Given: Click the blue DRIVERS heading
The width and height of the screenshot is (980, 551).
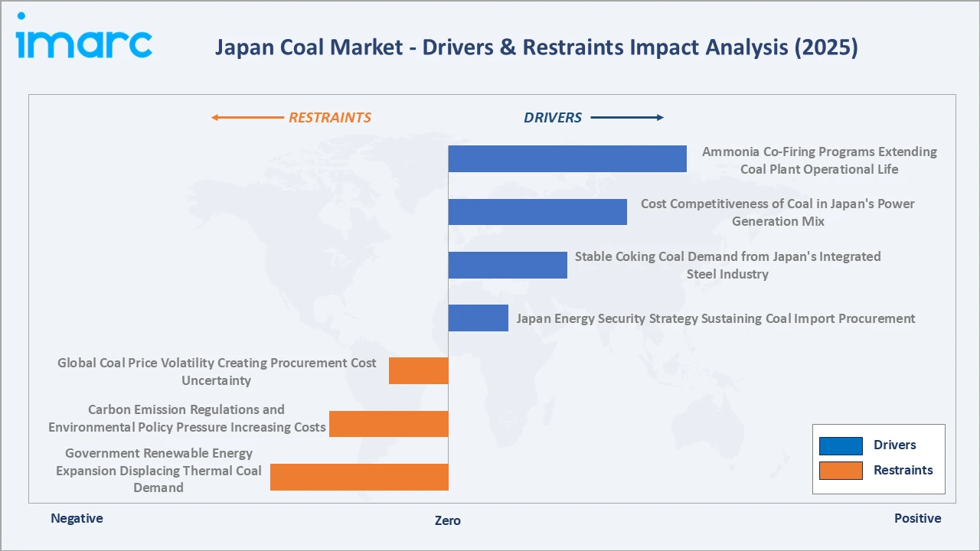Looking at the screenshot, I should [x=553, y=118].
